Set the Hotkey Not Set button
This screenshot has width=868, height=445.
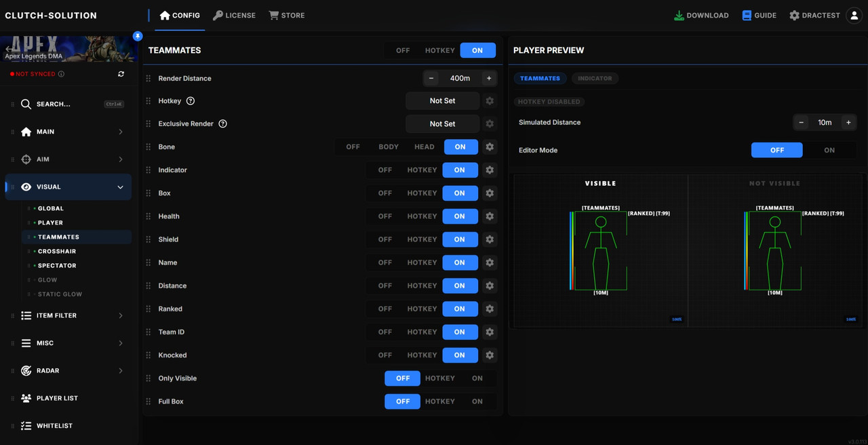coord(442,101)
